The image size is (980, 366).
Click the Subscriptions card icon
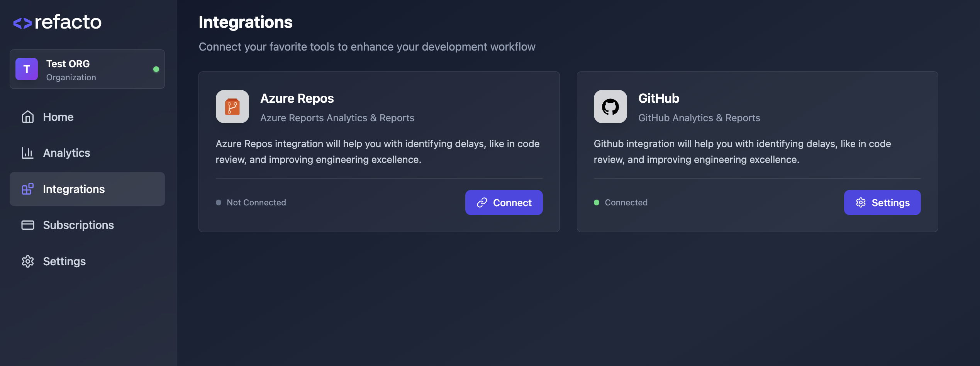click(x=28, y=225)
